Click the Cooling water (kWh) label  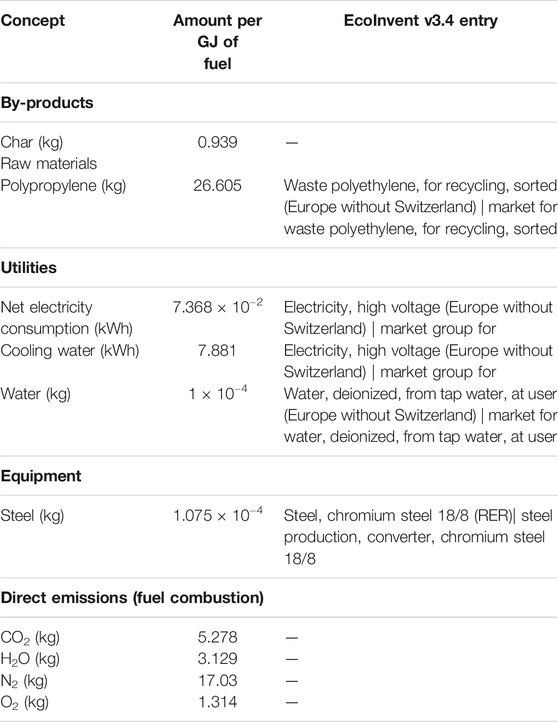coord(70,350)
